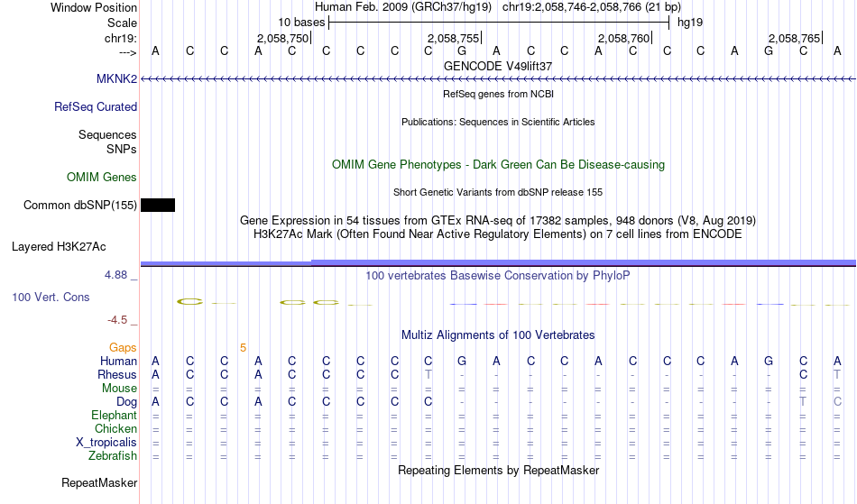Image resolution: width=857 pixels, height=504 pixels.
Task: Click the blue H3K27Ac signal bar
Action: coord(498,263)
